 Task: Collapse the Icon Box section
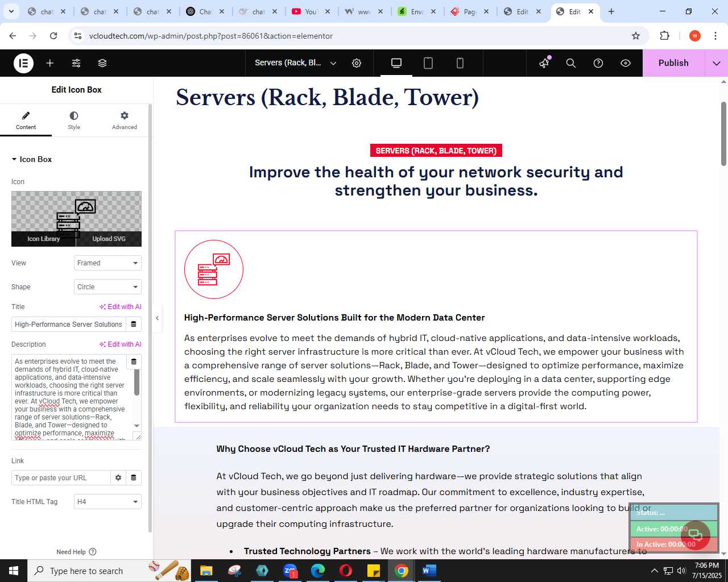pos(32,159)
